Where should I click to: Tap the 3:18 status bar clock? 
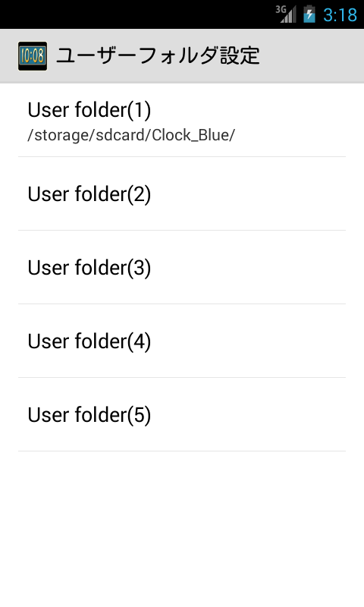(340, 15)
